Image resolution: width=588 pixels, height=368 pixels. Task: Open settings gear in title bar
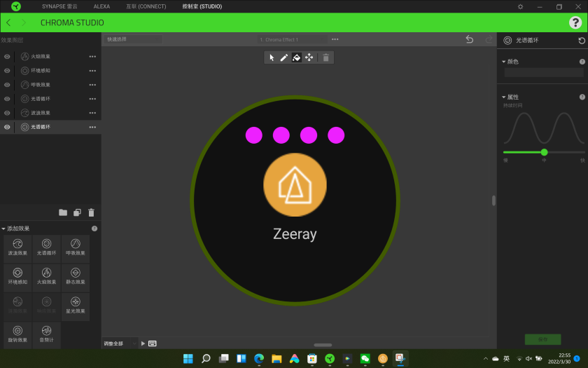pyautogui.click(x=521, y=6)
